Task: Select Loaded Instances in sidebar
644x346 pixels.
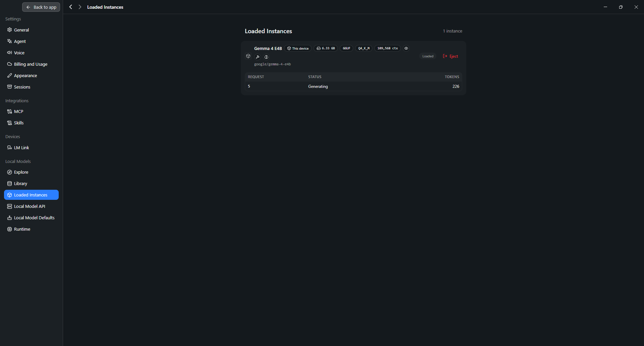Action: pyautogui.click(x=31, y=195)
